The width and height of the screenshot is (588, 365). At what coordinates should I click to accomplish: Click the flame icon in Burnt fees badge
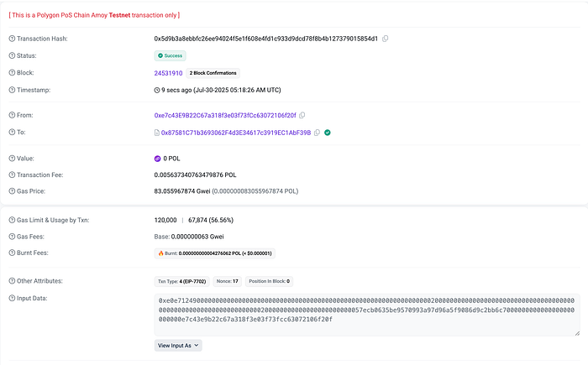click(x=161, y=253)
